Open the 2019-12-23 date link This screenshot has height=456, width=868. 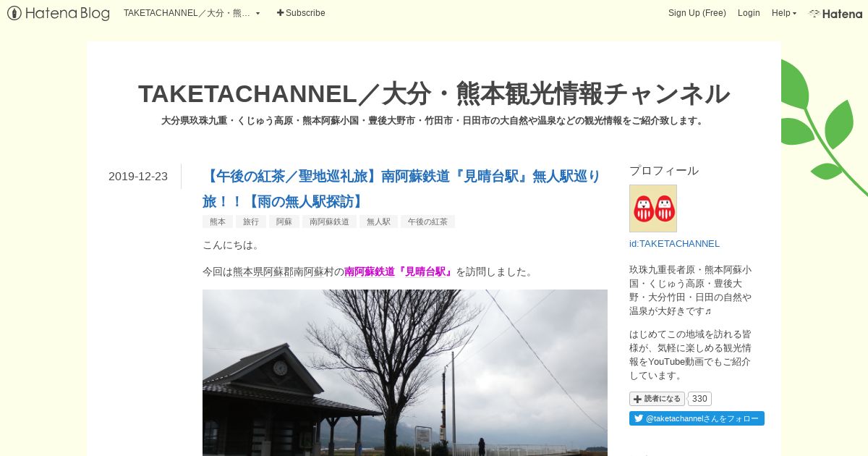pyautogui.click(x=138, y=177)
